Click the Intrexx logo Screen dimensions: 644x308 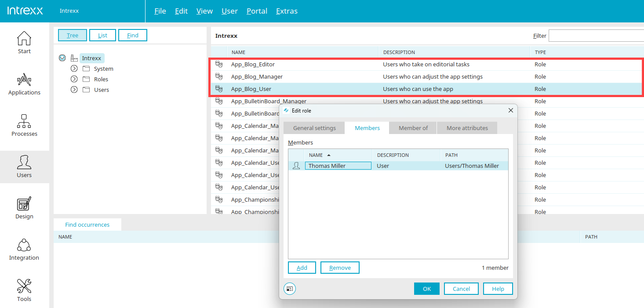click(x=25, y=11)
